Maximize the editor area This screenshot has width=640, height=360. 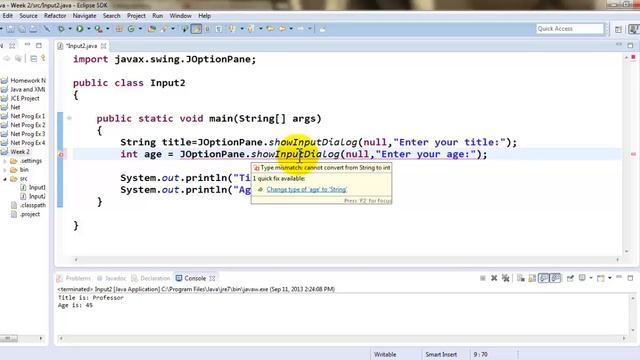(x=630, y=45)
